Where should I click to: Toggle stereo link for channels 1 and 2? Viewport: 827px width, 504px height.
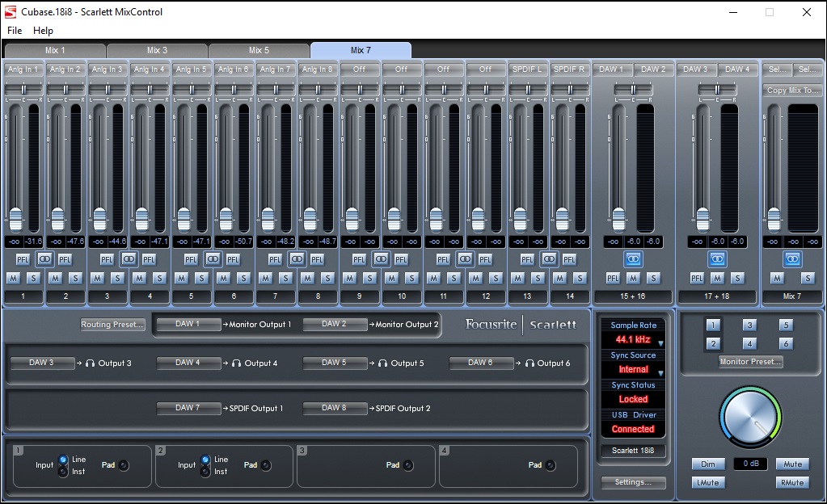[x=44, y=258]
